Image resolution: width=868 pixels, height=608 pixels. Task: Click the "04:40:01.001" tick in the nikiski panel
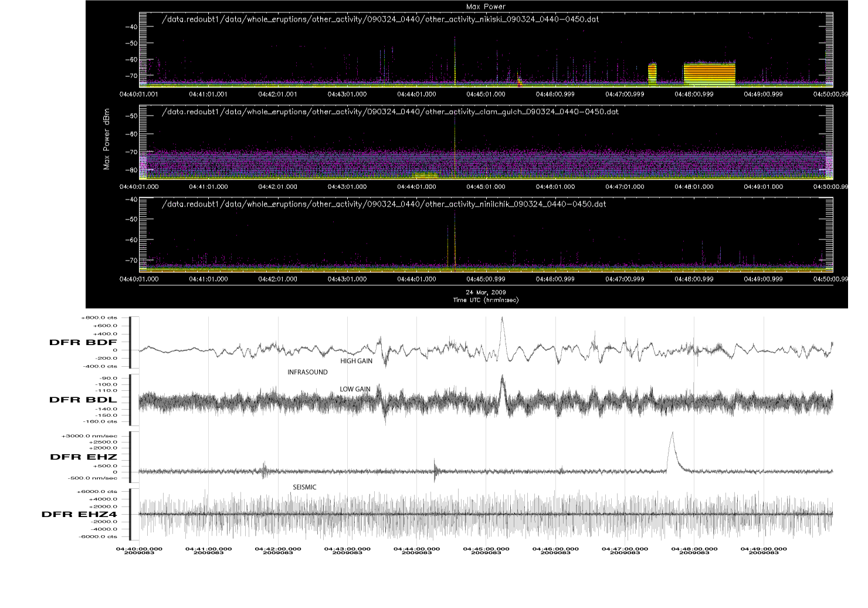(x=138, y=94)
